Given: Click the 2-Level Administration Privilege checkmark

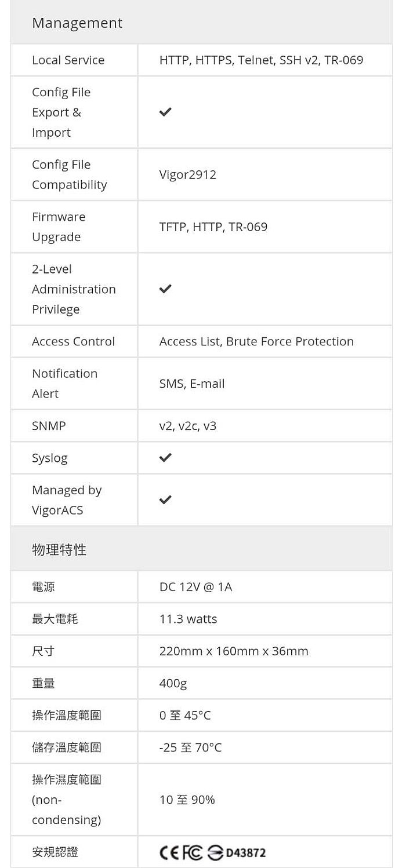Looking at the screenshot, I should pyautogui.click(x=165, y=289).
